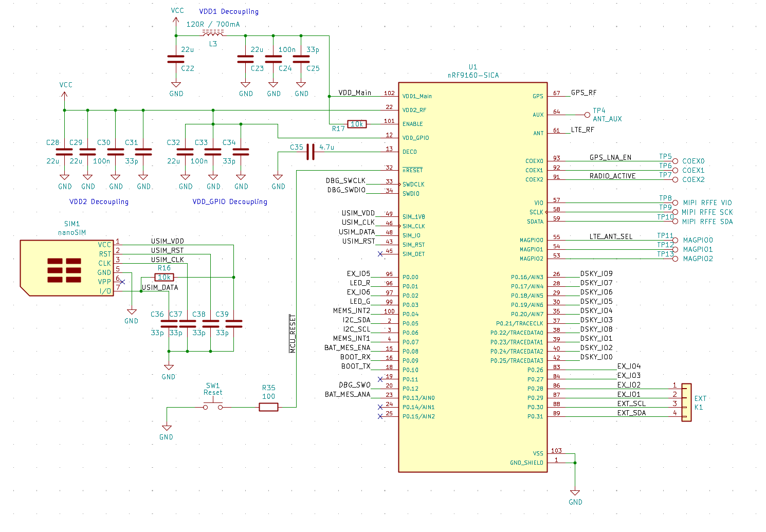
Task: Select the MAGPIO2 test point circle
Action: [676, 259]
